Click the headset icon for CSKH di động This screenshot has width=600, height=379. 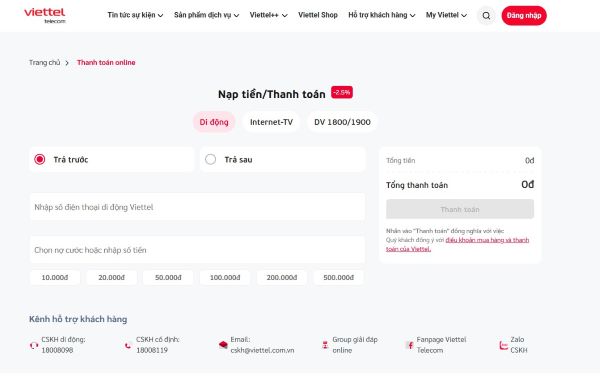[34, 345]
